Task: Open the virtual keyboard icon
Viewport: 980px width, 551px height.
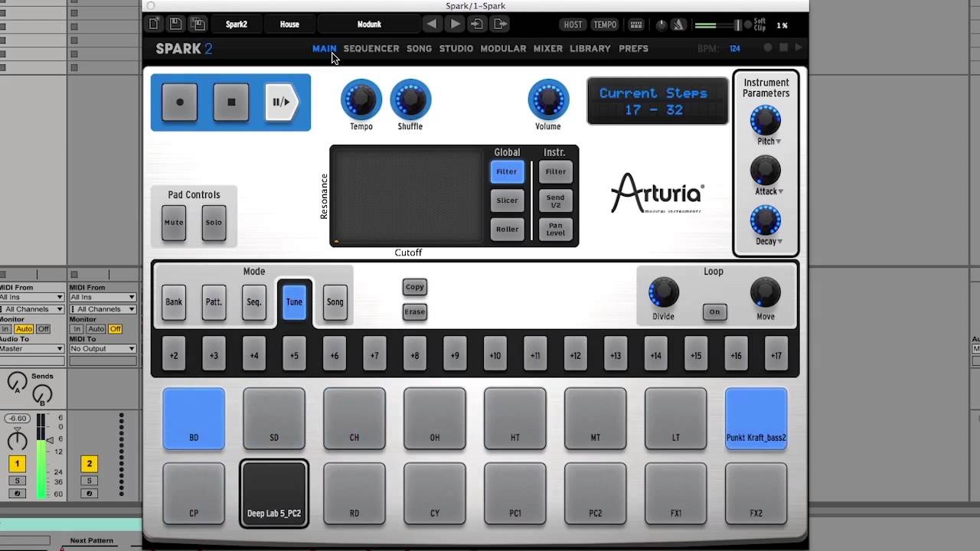Action: click(x=636, y=25)
